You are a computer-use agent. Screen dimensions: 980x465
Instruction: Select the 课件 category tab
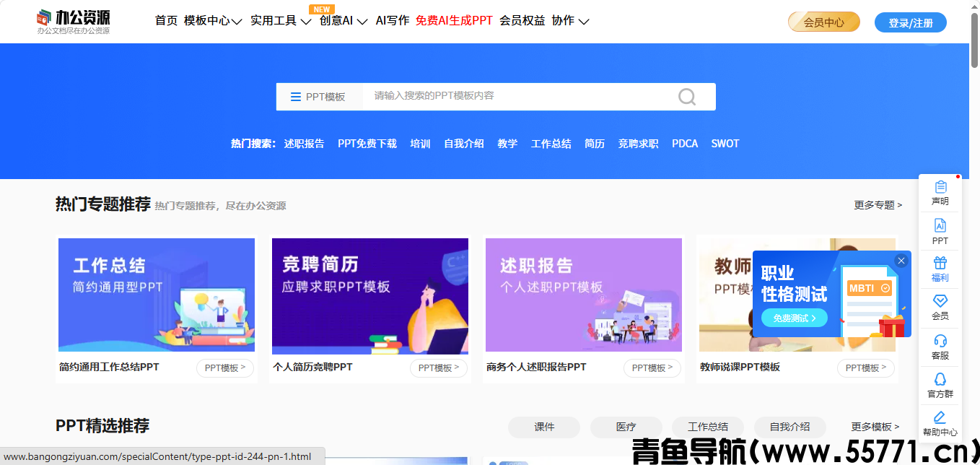(x=544, y=427)
